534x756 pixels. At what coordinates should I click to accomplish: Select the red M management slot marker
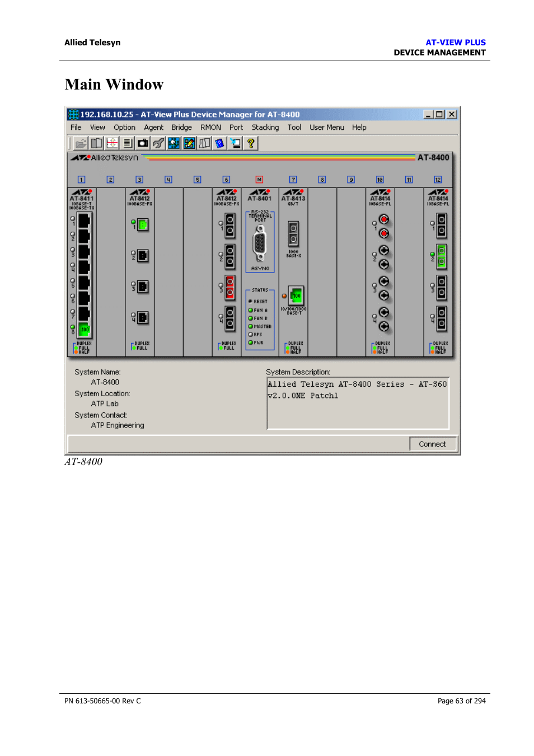pyautogui.click(x=259, y=180)
